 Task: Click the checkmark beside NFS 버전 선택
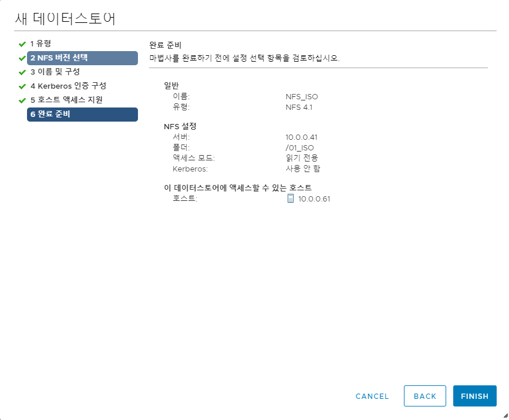[x=22, y=58]
